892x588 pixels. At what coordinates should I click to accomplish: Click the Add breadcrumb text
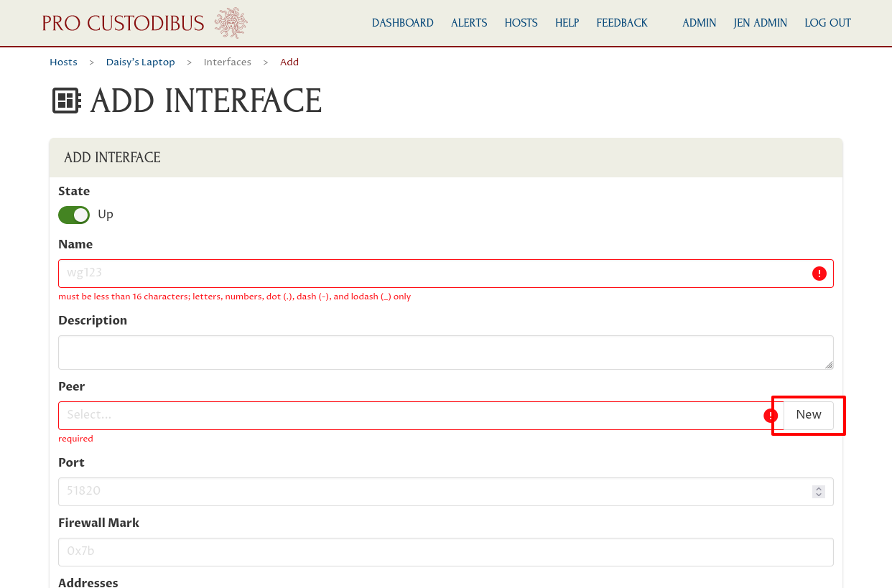pos(289,62)
